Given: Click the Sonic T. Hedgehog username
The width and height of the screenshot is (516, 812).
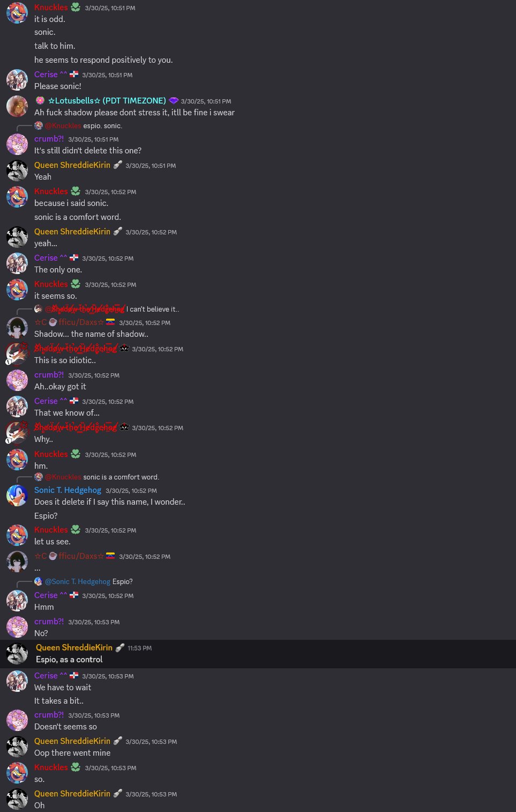Looking at the screenshot, I should tap(68, 490).
